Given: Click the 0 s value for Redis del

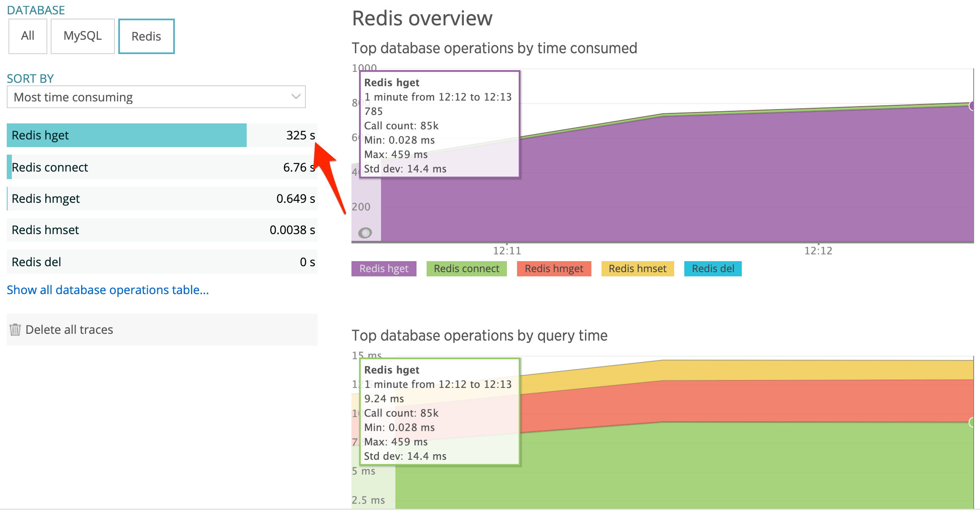Looking at the screenshot, I should 308,262.
